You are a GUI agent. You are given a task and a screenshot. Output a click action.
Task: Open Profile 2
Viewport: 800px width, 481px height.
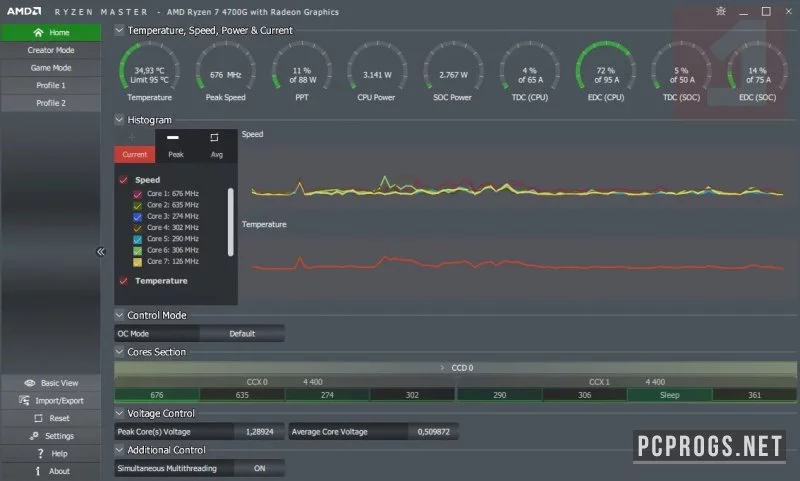[51, 103]
